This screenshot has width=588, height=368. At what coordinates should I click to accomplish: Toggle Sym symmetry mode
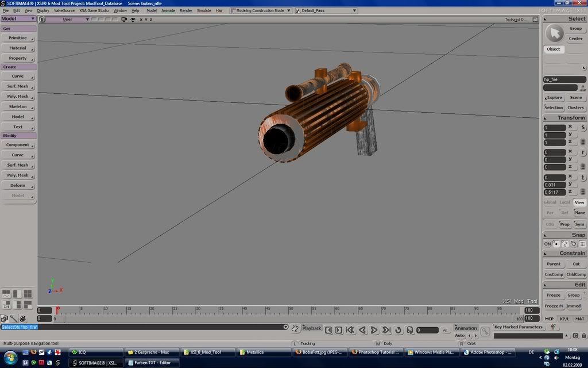pyautogui.click(x=579, y=224)
